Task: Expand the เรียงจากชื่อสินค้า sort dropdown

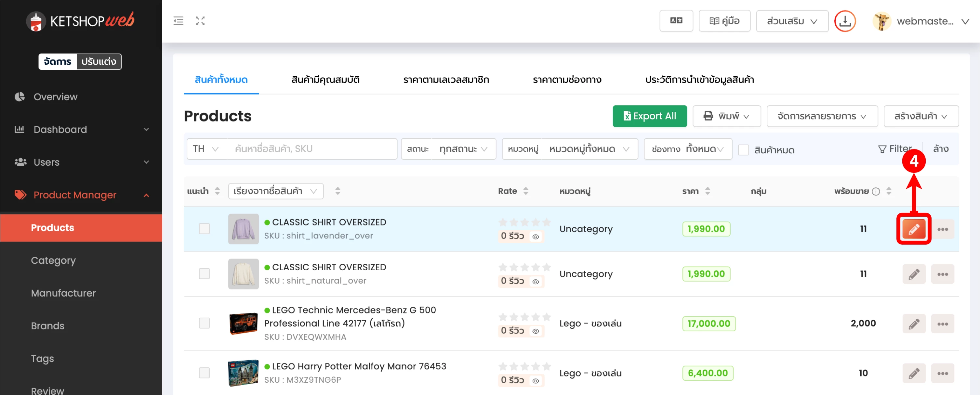Action: point(275,191)
